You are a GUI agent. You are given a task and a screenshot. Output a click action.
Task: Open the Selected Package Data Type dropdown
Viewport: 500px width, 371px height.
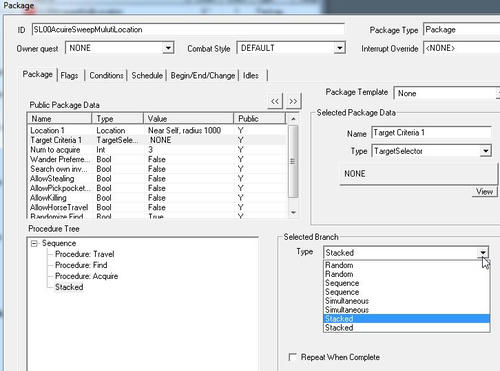pos(486,151)
